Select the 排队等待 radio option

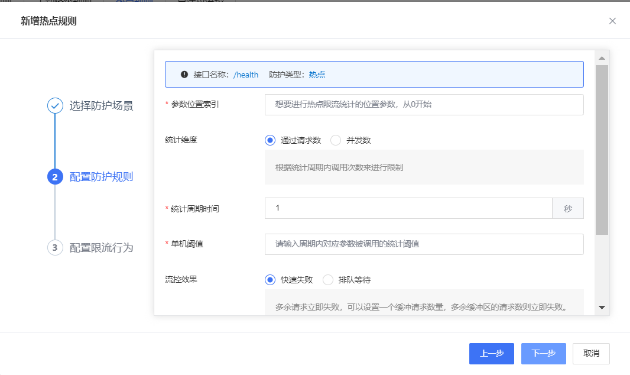(328, 280)
